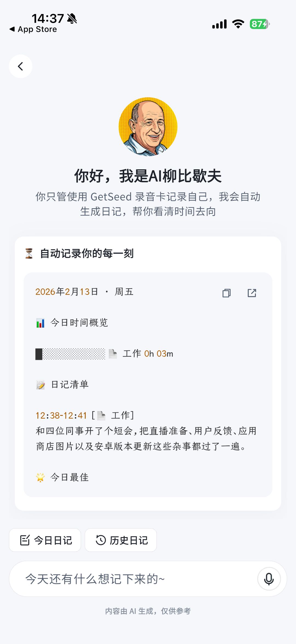Tap the hourglass icon beside card title
296x644 pixels.
coord(29,253)
